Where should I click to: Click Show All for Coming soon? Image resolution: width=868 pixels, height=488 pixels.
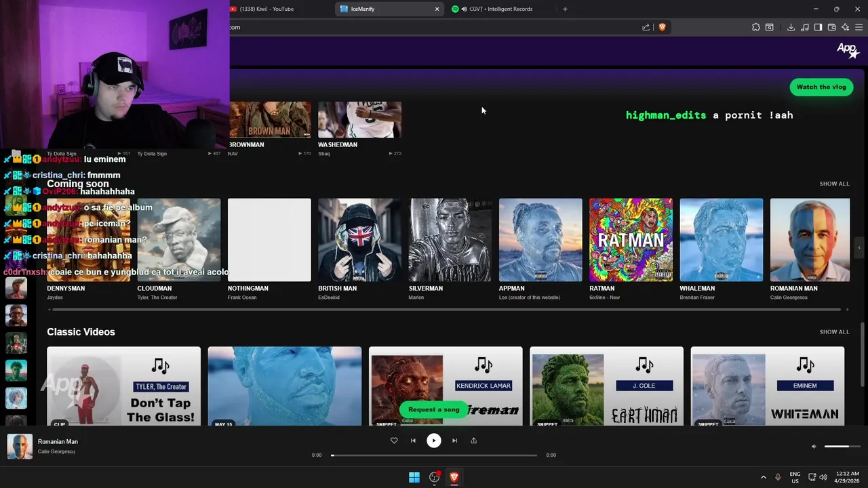834,184
